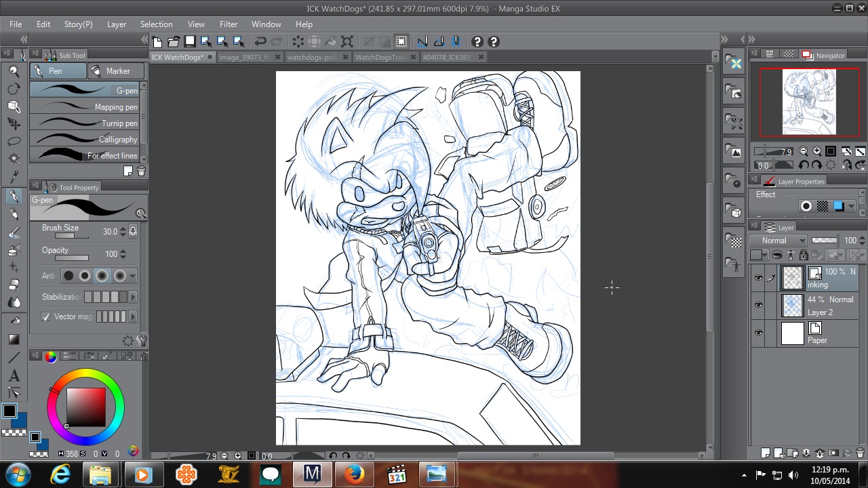
Task: Click the Save icon in toolbar
Action: point(190,41)
